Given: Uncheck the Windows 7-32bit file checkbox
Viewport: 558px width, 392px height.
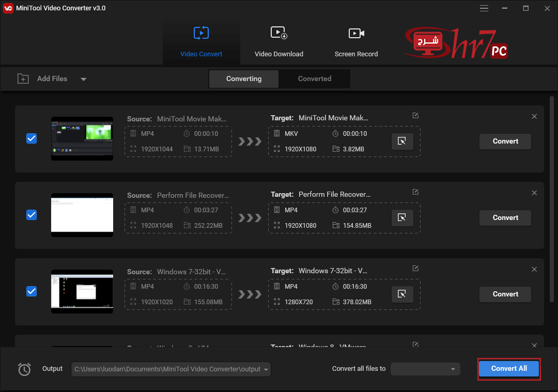Looking at the screenshot, I should [x=32, y=291].
